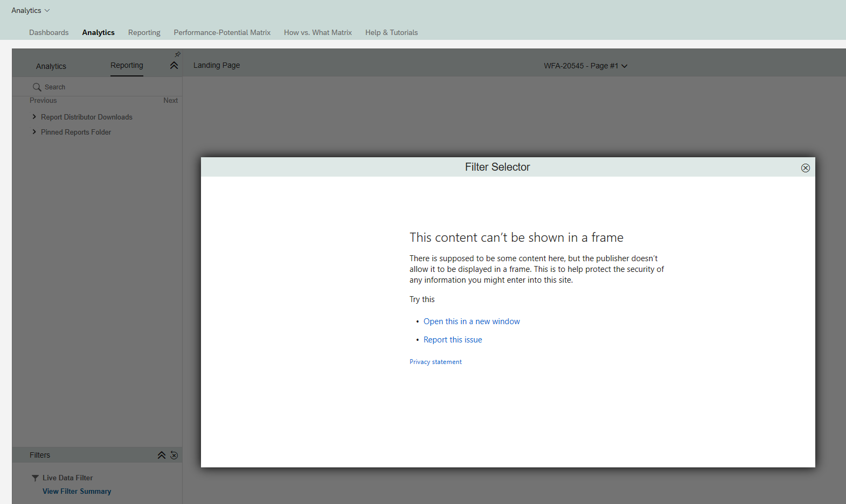Click Open this in a new window
The width and height of the screenshot is (846, 504).
pos(471,321)
